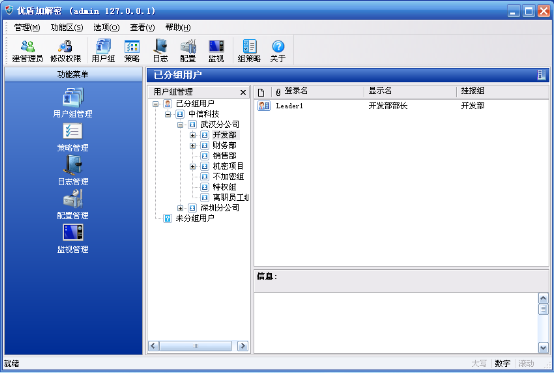Click the 配置 toolbar icon
Viewport: 555px width, 374px height.
pos(188,51)
